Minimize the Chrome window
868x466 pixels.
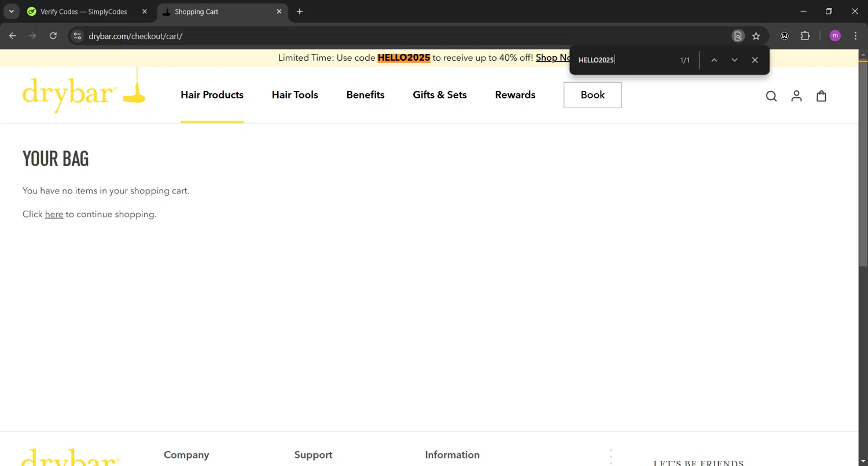803,12
